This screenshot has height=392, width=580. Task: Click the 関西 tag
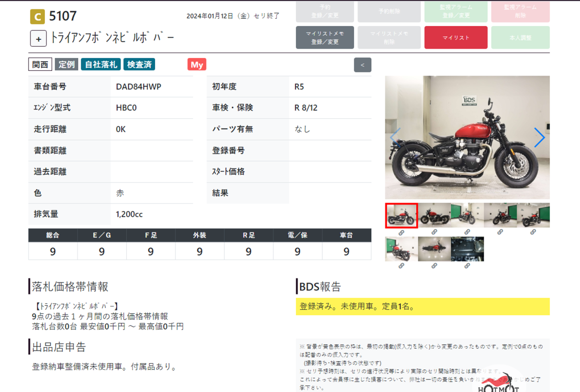[40, 65]
